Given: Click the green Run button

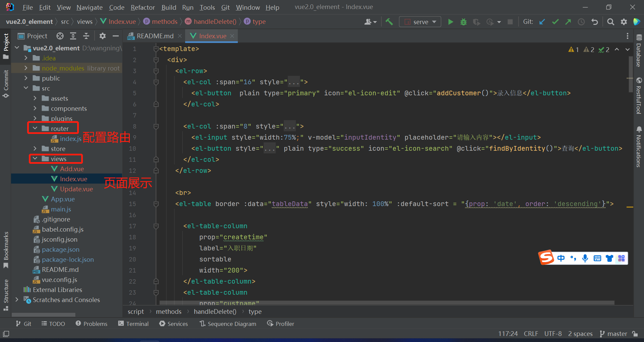Looking at the screenshot, I should pos(450,22).
